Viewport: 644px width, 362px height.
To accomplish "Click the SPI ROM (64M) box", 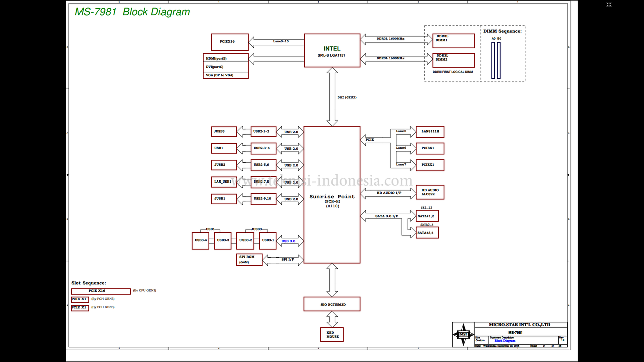I will [x=250, y=259].
